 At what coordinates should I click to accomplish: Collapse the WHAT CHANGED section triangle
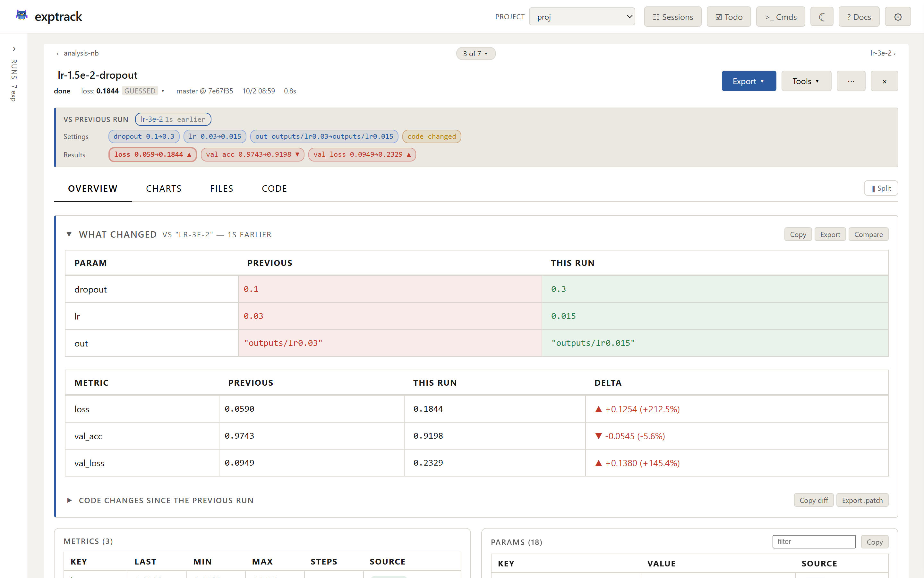[x=69, y=234]
